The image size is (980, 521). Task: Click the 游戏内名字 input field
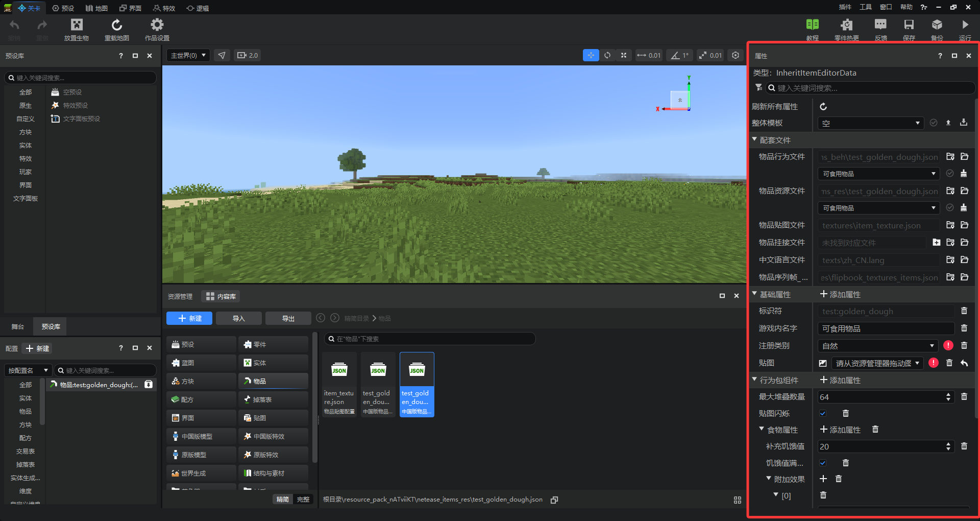886,328
